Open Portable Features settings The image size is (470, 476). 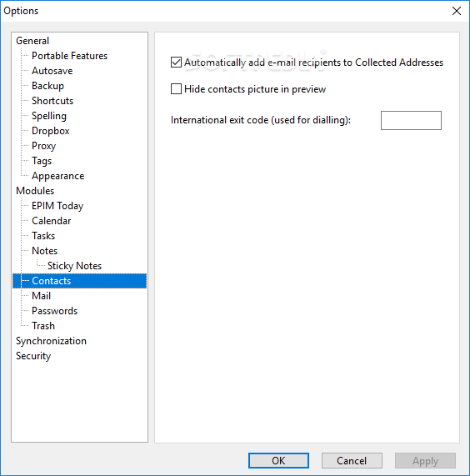(x=69, y=56)
